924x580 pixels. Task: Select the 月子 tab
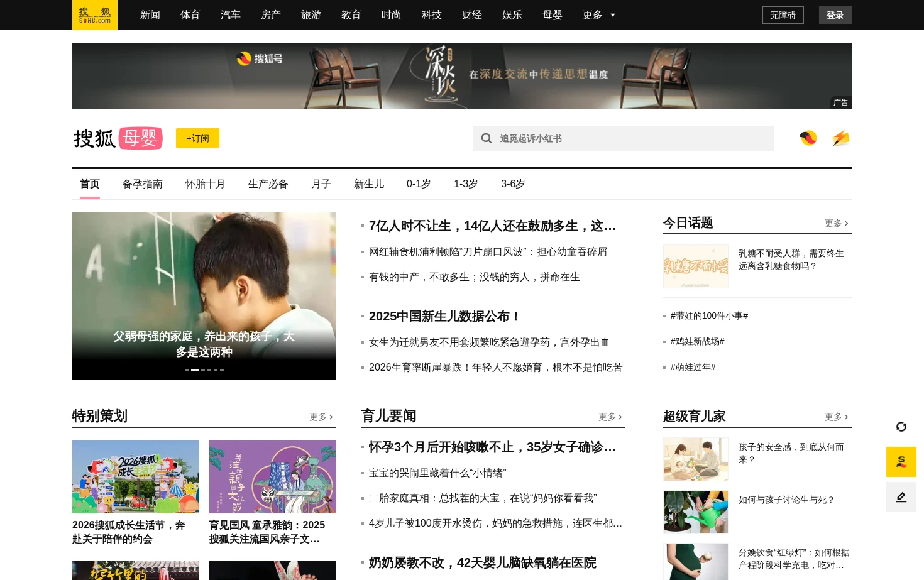(x=321, y=184)
